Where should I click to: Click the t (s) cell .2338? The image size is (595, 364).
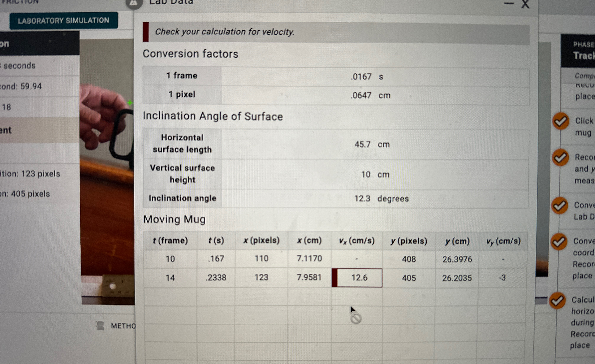coord(216,278)
